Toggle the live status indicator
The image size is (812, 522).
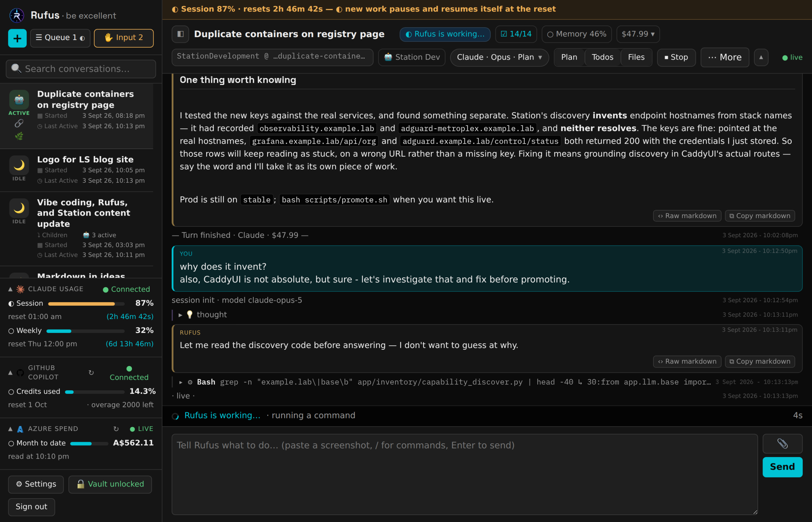[x=792, y=58]
